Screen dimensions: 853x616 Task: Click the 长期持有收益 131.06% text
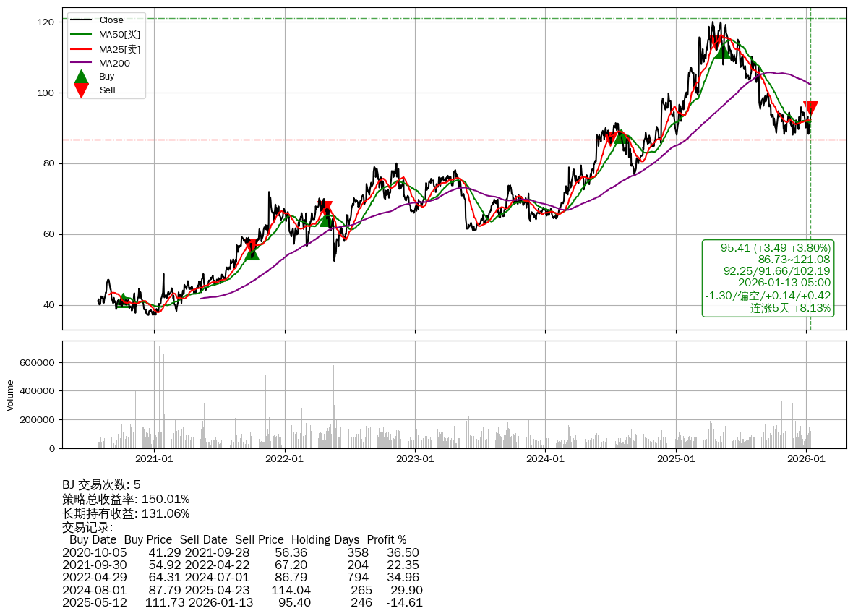[126, 513]
